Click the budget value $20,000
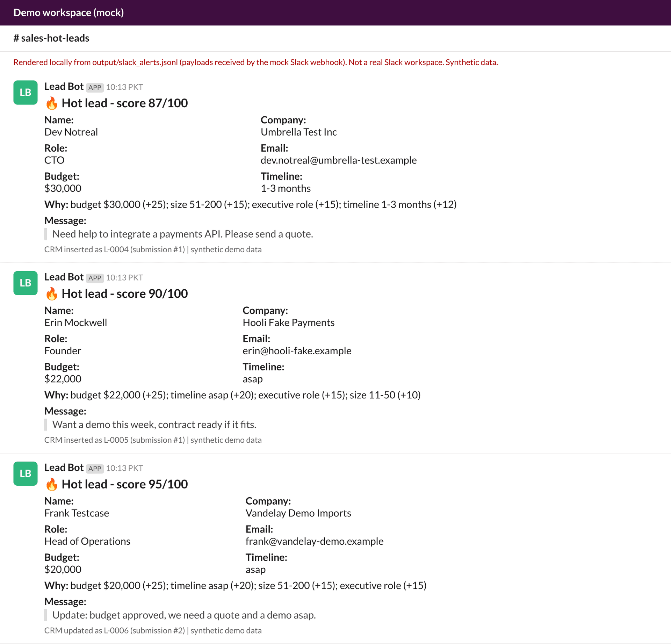671x644 pixels. tap(63, 569)
